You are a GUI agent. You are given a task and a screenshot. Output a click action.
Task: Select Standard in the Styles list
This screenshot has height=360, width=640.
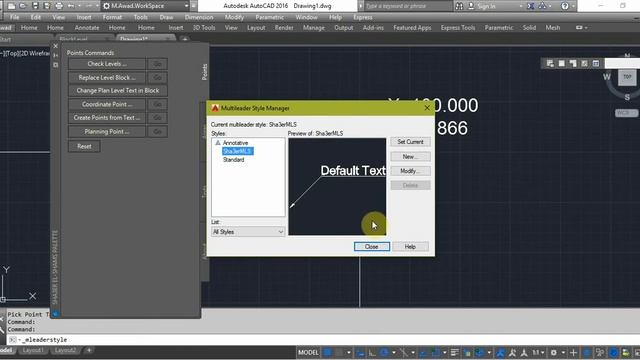(233, 160)
